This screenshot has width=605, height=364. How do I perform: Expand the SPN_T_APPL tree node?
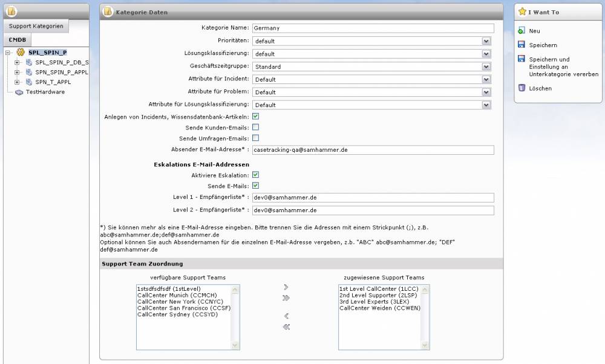[x=18, y=82]
